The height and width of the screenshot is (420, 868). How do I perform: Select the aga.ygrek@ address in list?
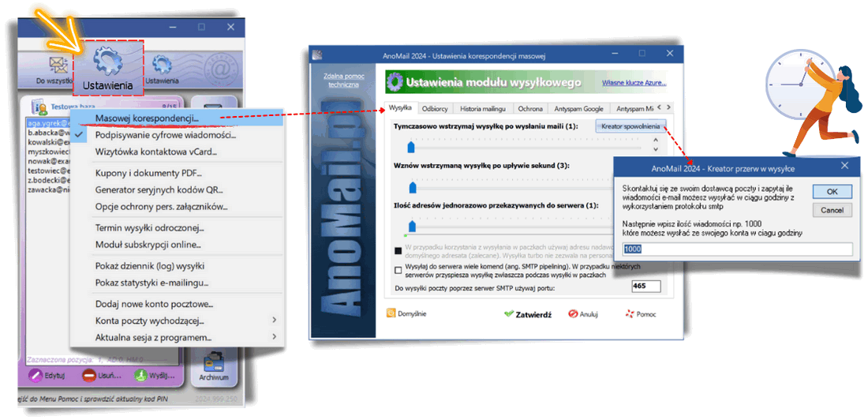click(x=50, y=124)
